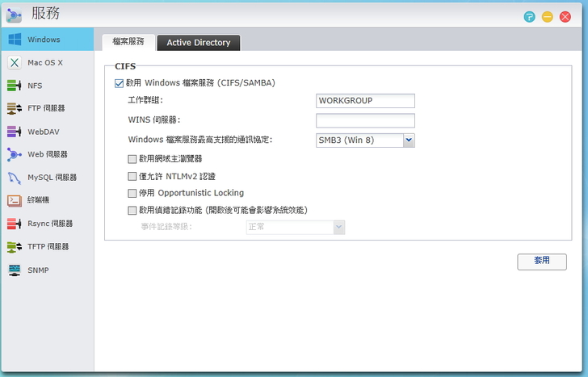588x377 pixels.
Task: Minimize the 服務 window
Action: [547, 16]
